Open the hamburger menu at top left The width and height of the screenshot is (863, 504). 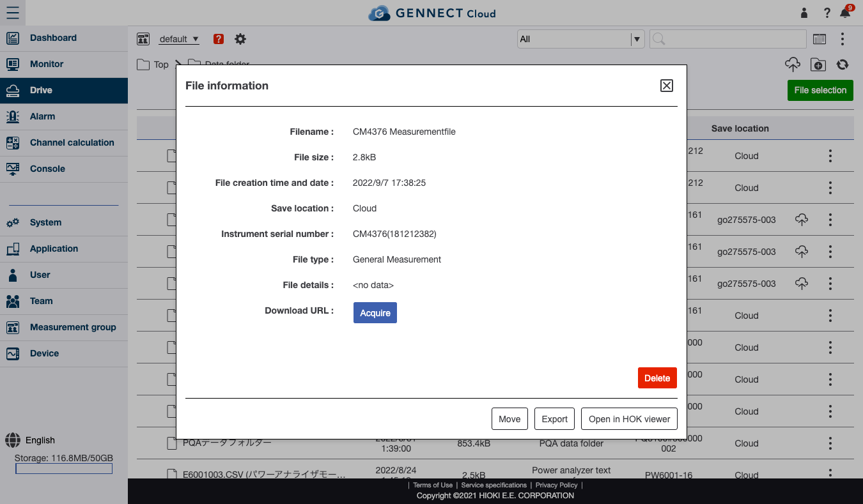12,13
